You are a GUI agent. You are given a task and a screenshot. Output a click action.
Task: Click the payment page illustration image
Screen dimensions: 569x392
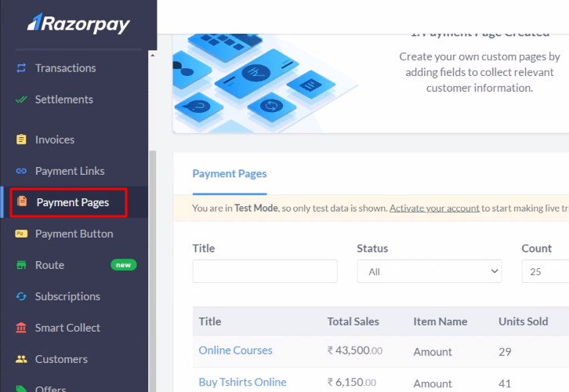tap(266, 83)
